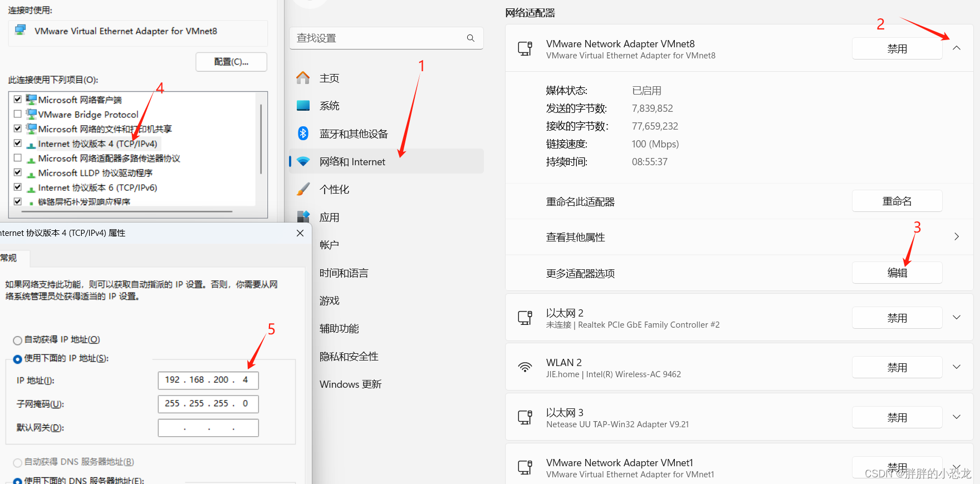This screenshot has width=980, height=484.
Task: Click the items list vertical scrollbar
Action: click(x=261, y=139)
